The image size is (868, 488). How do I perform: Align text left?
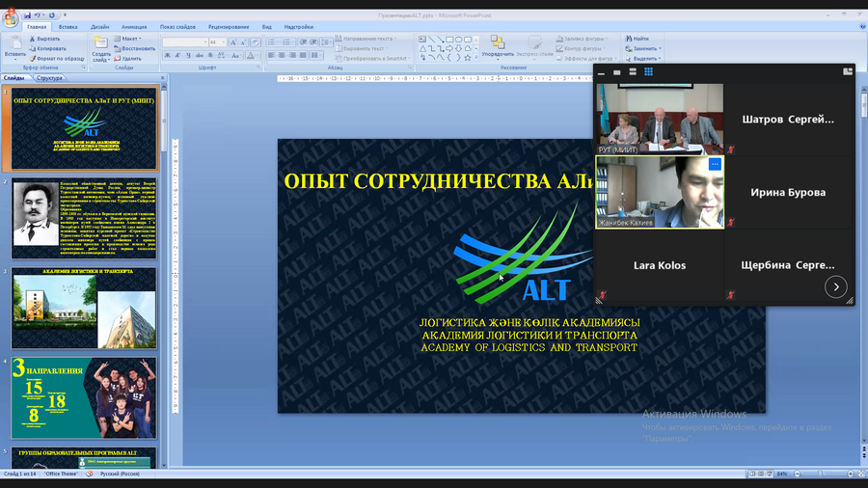click(x=271, y=55)
